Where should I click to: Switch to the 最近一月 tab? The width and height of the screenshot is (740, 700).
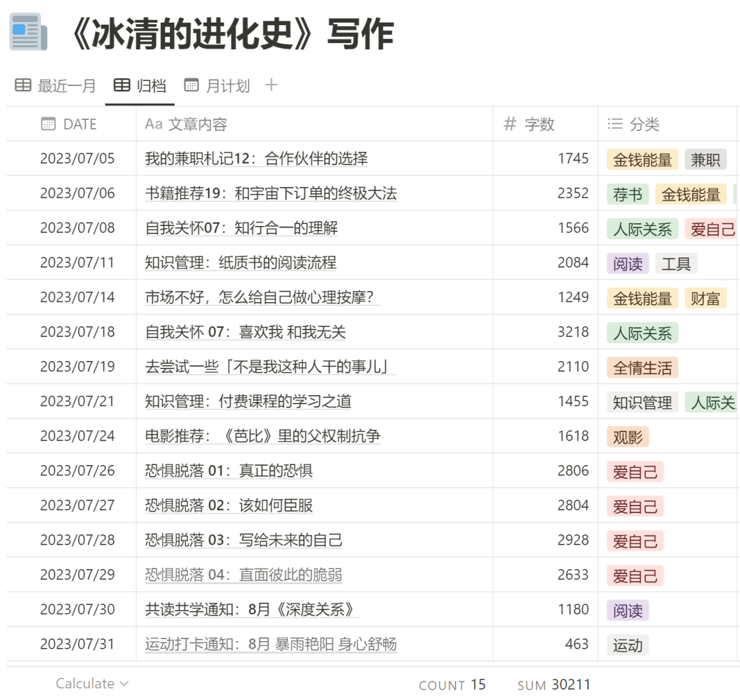tap(56, 86)
